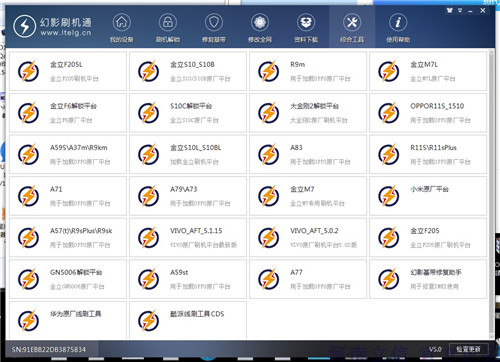Open the GN5006解锁平台 icon
This screenshot has width=500, height=362.
[x=28, y=279]
